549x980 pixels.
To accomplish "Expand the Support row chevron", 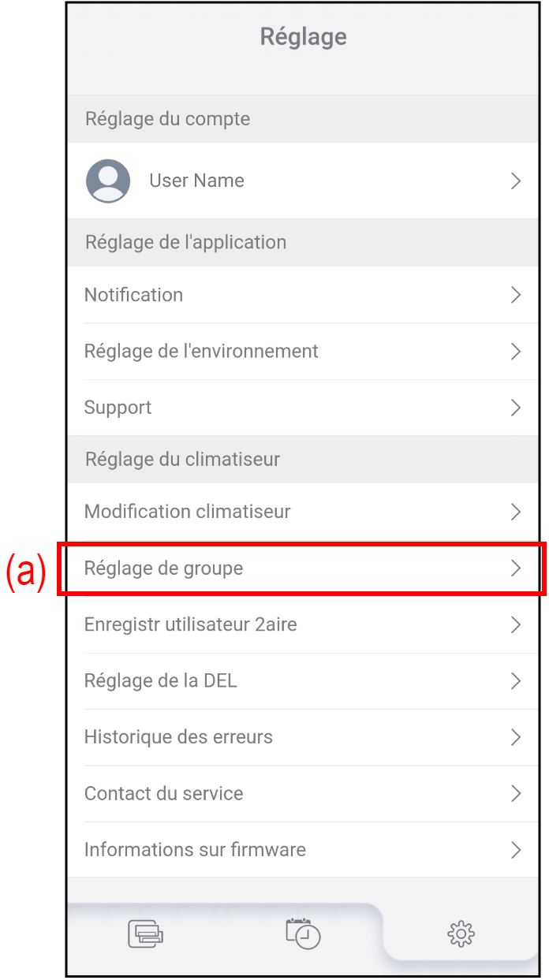I will pos(516,408).
